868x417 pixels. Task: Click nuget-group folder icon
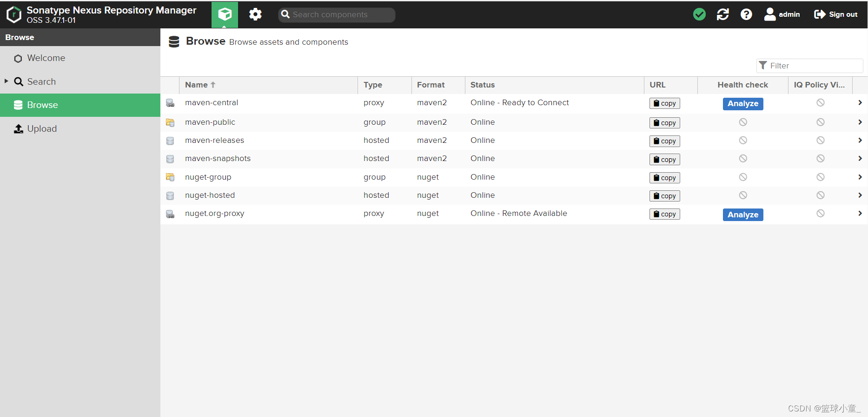(x=170, y=177)
